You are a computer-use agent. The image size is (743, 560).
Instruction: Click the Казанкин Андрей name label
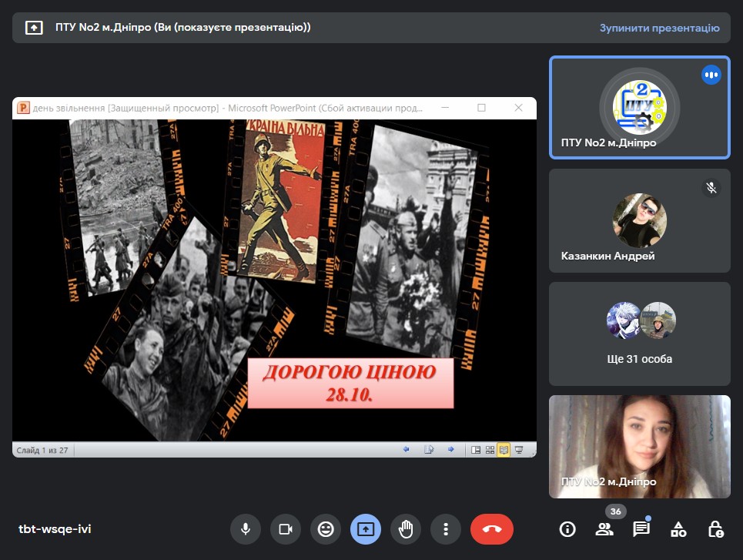[x=607, y=256]
